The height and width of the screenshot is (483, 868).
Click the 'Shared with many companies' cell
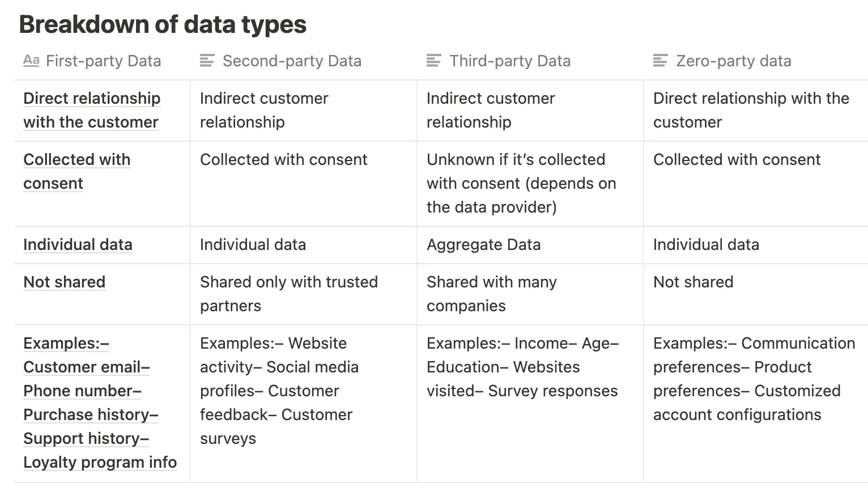[x=530, y=294]
